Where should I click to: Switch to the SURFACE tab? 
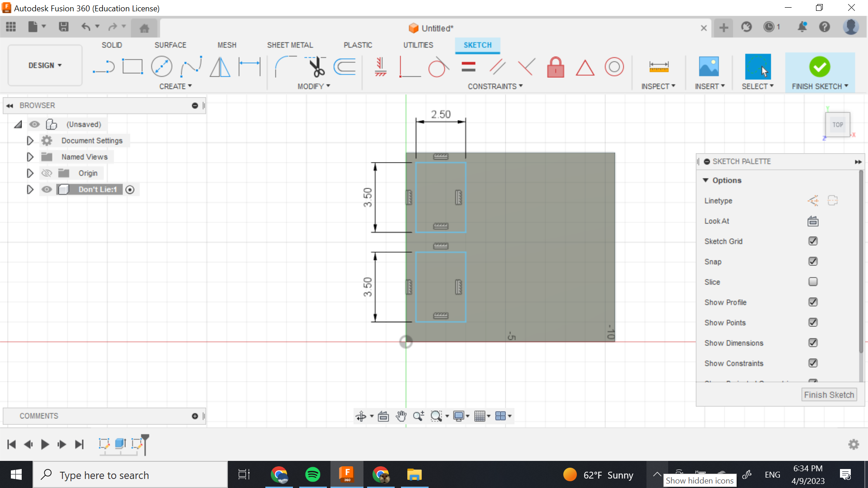coord(170,45)
